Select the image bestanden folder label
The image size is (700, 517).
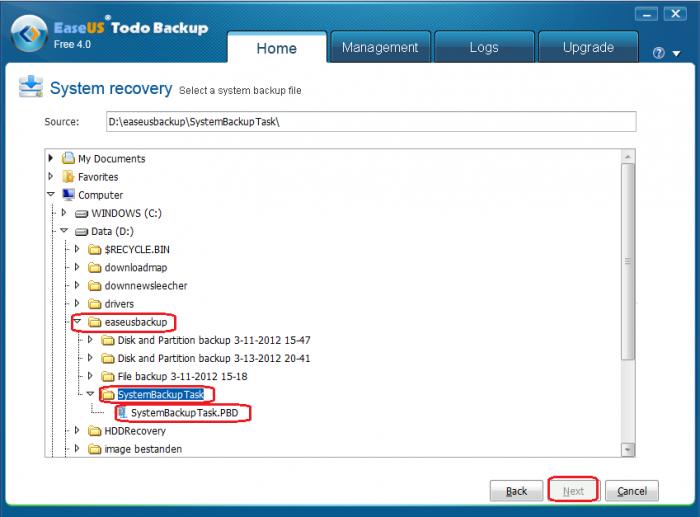[143, 449]
